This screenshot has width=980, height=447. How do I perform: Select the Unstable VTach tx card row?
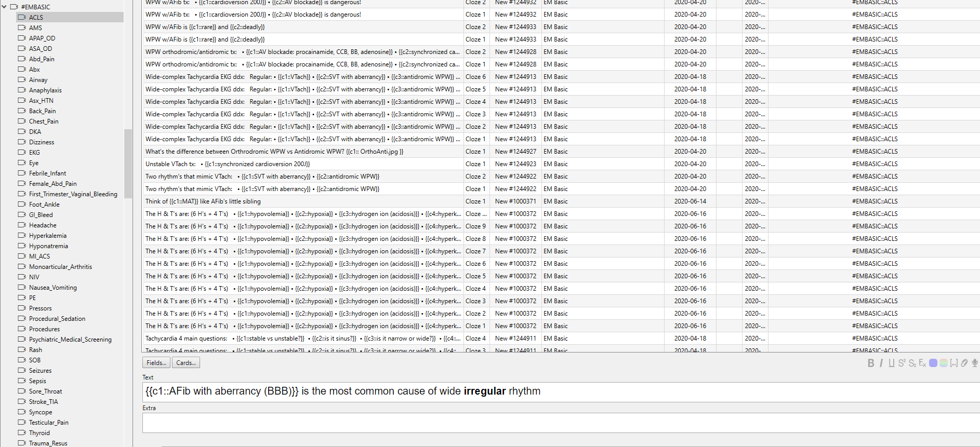[301, 164]
